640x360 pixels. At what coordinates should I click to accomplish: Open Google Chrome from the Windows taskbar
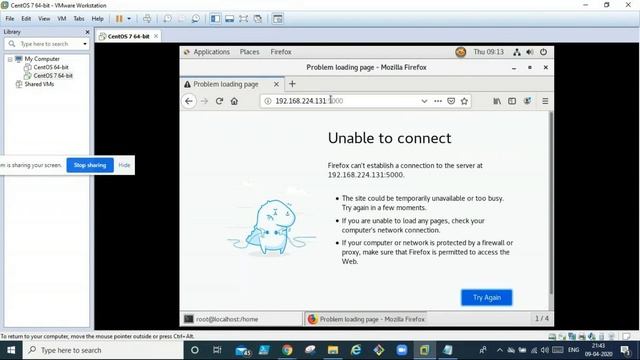(x=287, y=350)
